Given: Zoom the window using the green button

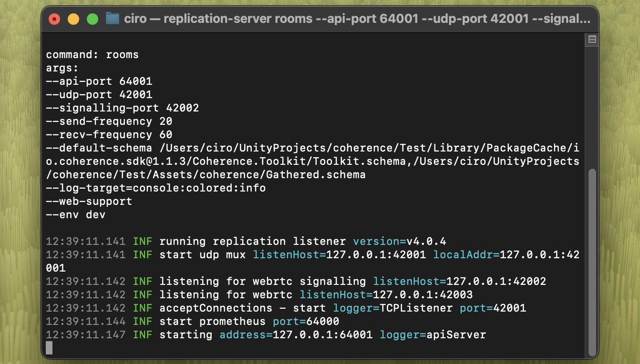Looking at the screenshot, I should tap(93, 19).
